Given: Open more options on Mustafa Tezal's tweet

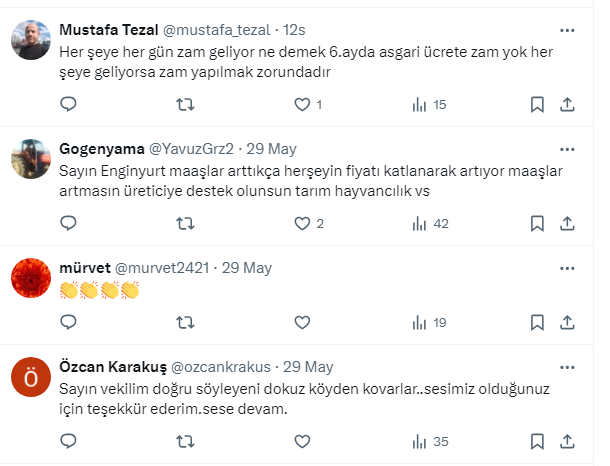Looking at the screenshot, I should pos(568,31).
